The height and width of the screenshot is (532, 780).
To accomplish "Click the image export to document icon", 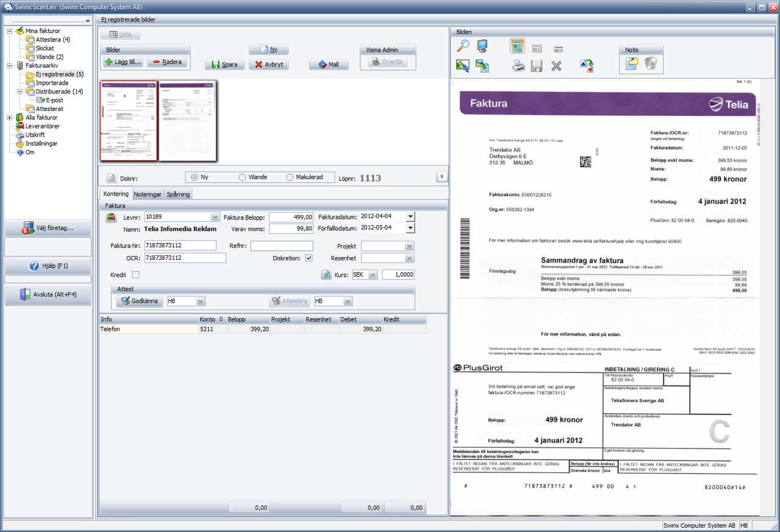I will point(482,66).
